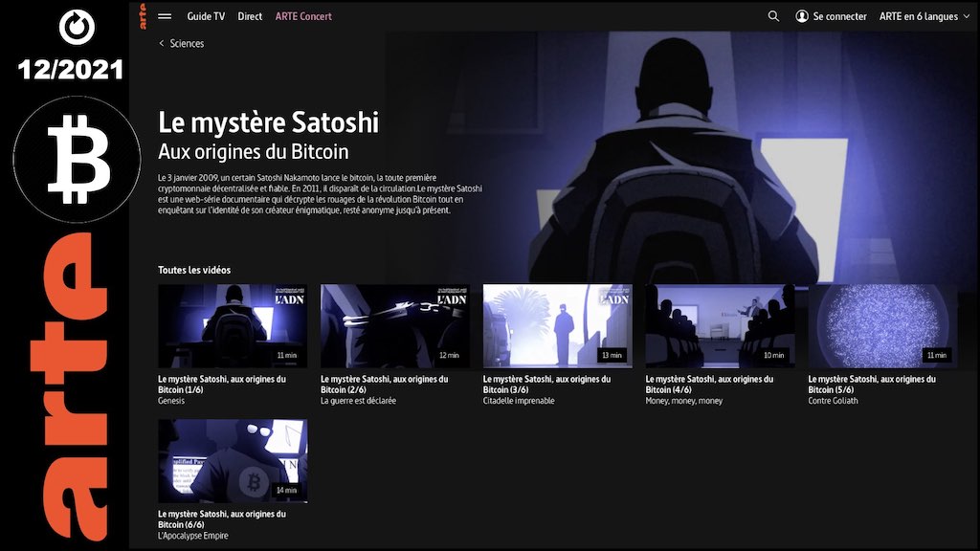Open search with the magnifier icon
The width and height of the screenshot is (980, 551).
[x=773, y=16]
